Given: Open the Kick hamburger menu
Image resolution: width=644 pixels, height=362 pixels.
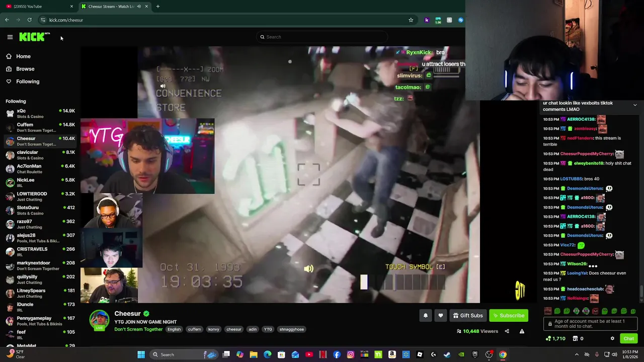Looking at the screenshot, I should [10, 37].
